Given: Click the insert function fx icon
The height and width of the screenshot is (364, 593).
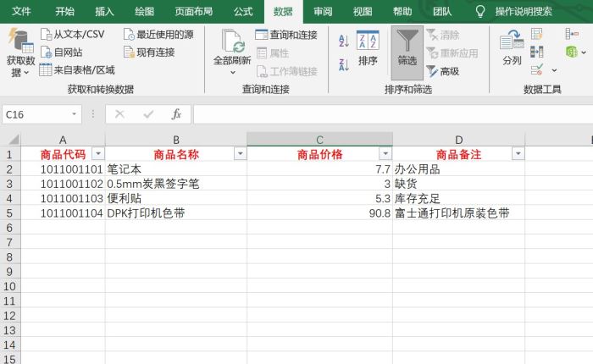Looking at the screenshot, I should click(175, 114).
